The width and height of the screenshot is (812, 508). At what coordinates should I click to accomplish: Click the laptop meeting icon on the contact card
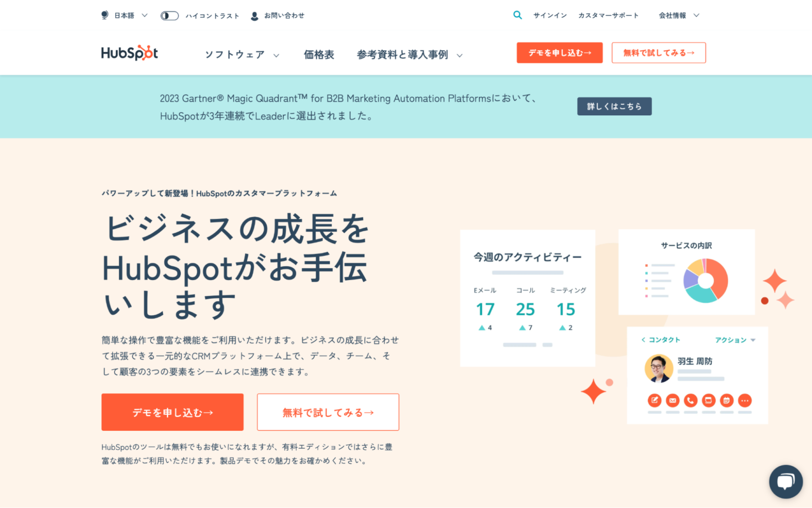[708, 401]
